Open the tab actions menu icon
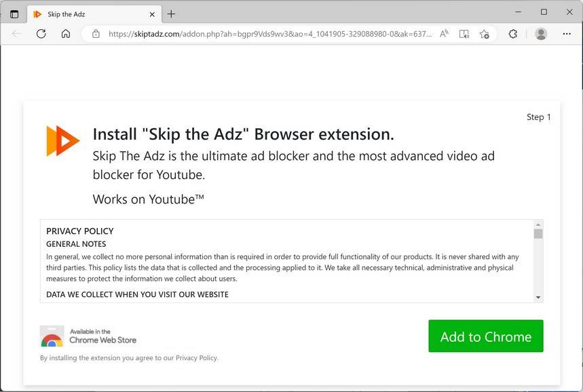This screenshot has width=583, height=392. click(x=14, y=14)
